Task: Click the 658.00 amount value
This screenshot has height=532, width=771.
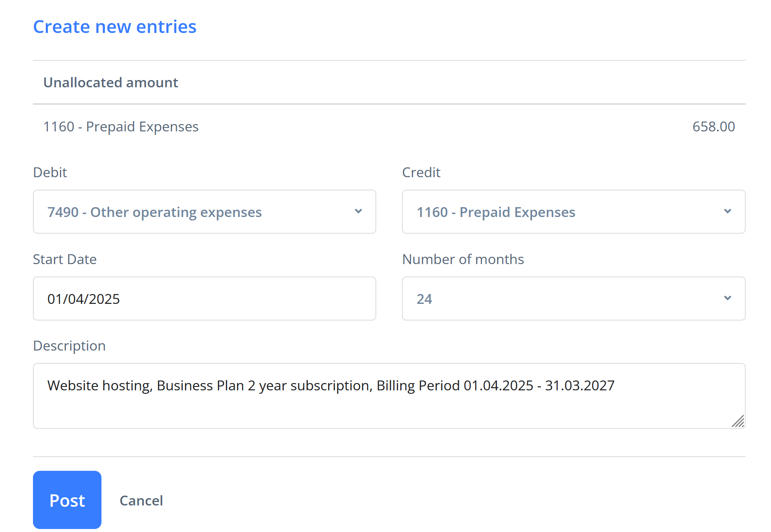Action: pyautogui.click(x=714, y=127)
